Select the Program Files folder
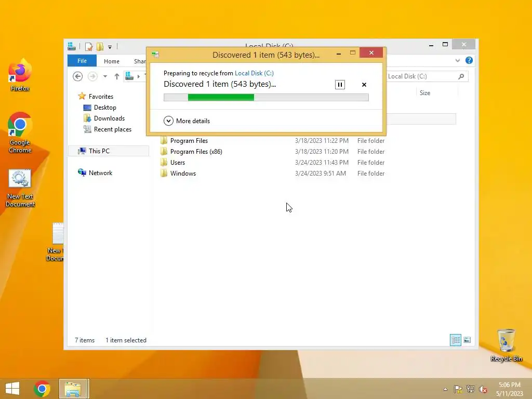532x399 pixels. point(189,140)
